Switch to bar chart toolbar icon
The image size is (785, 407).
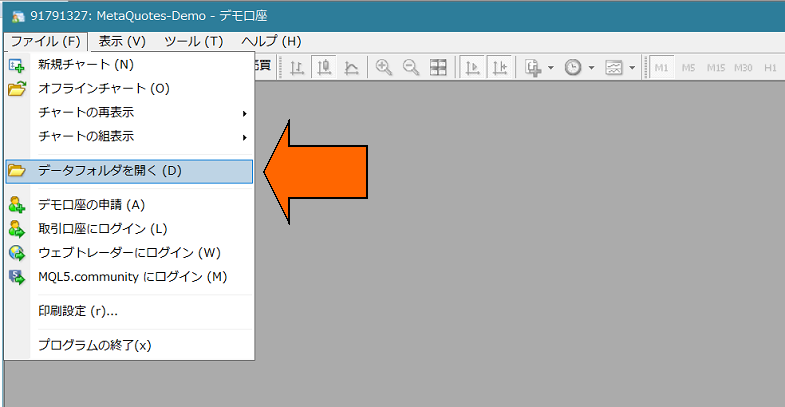click(x=297, y=67)
